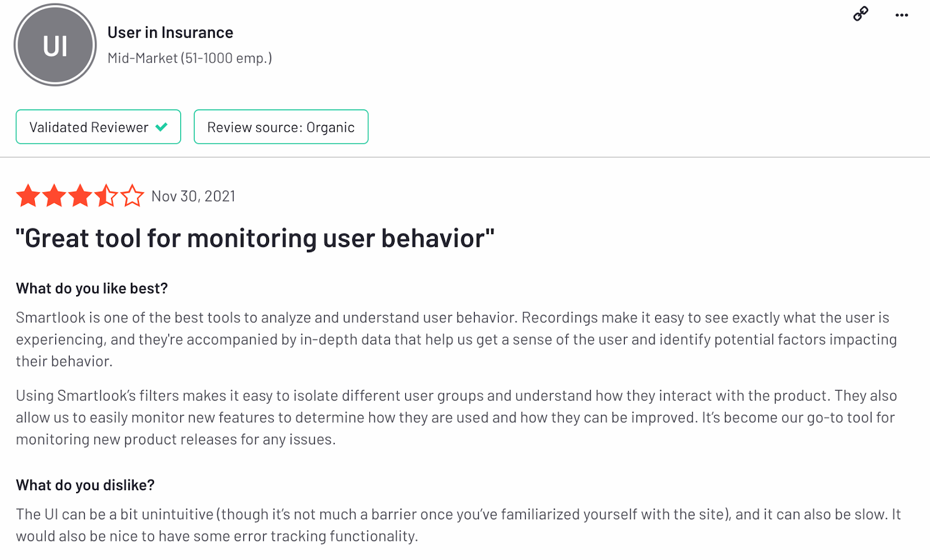
Task: Open the "Great tool for monitoring user behavior" title
Action: click(255, 238)
